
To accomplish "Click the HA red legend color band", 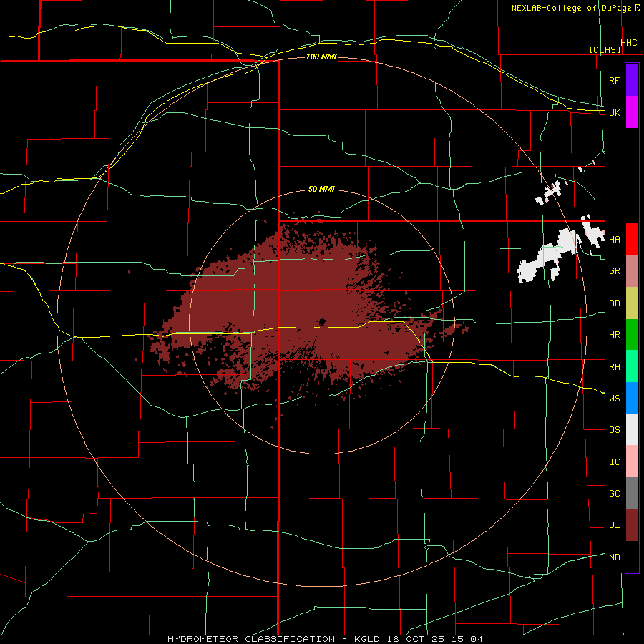I will (x=632, y=239).
